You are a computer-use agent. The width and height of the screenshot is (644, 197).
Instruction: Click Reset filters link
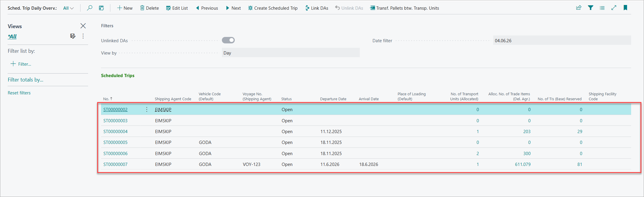[19, 93]
